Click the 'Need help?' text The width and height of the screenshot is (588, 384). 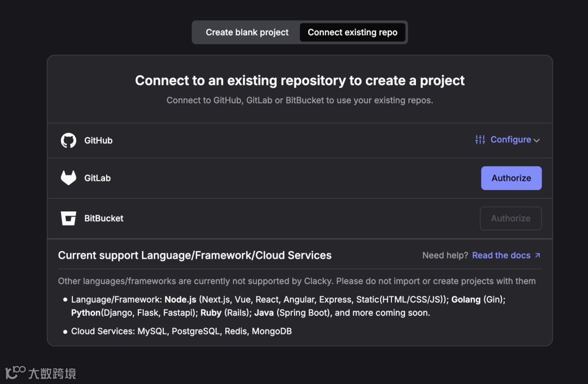[445, 255]
